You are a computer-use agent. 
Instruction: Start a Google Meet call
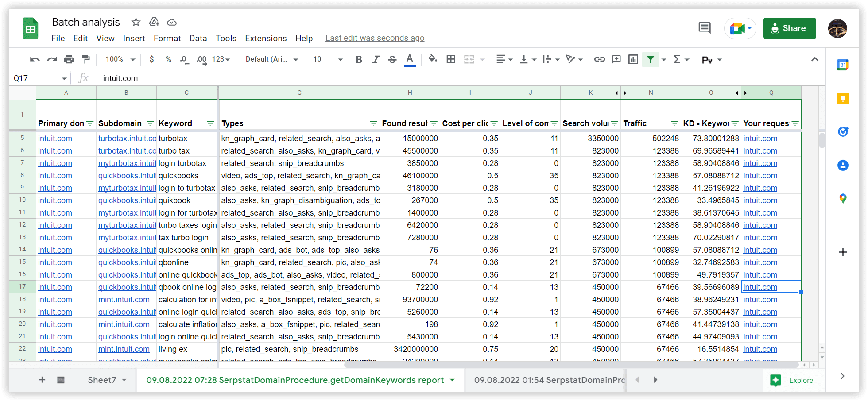pos(740,28)
